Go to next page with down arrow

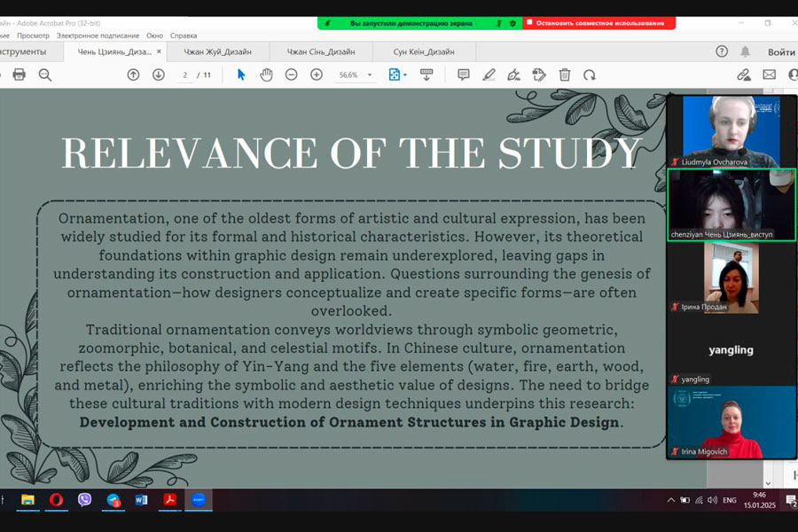[x=159, y=74]
